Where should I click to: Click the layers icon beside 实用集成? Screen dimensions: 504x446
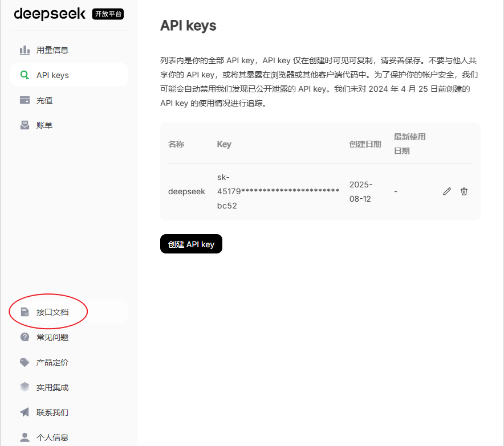coord(25,387)
